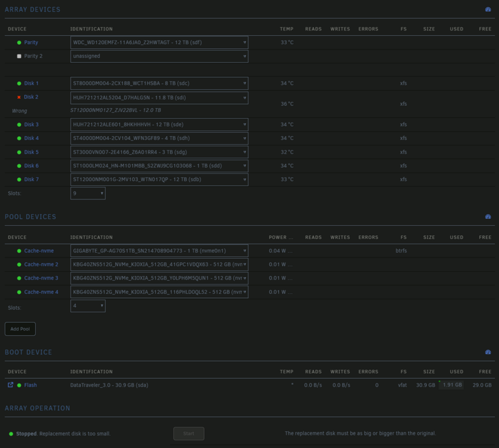Open the Cache-nvme 3 KIOXIA dropdown
This screenshot has width=499, height=448.
[159, 278]
